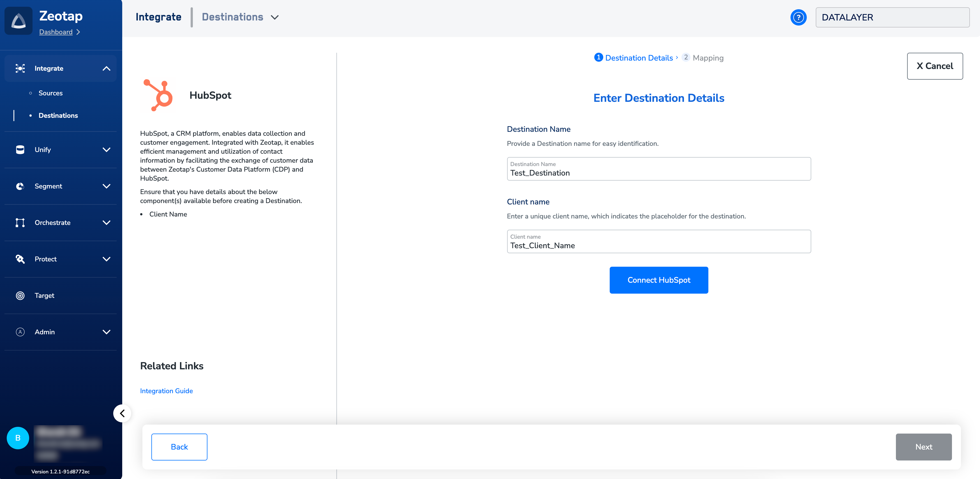The width and height of the screenshot is (980, 479).
Task: Collapse the Integrate menu section
Action: click(x=107, y=68)
